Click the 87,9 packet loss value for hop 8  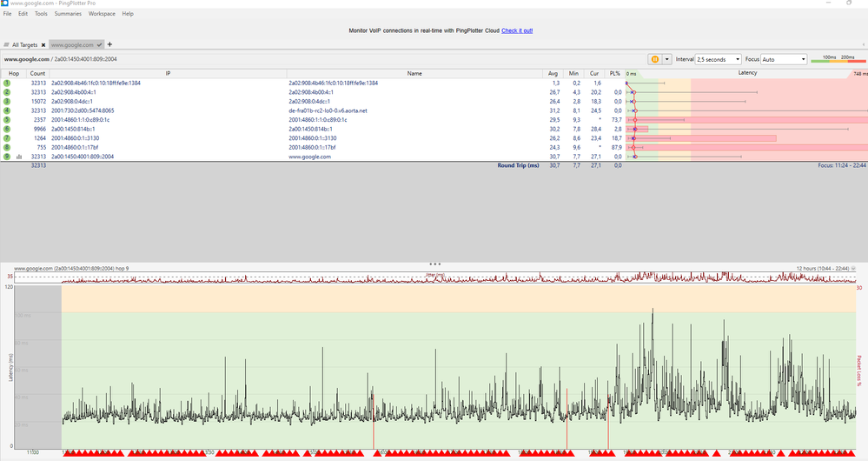[x=616, y=147]
